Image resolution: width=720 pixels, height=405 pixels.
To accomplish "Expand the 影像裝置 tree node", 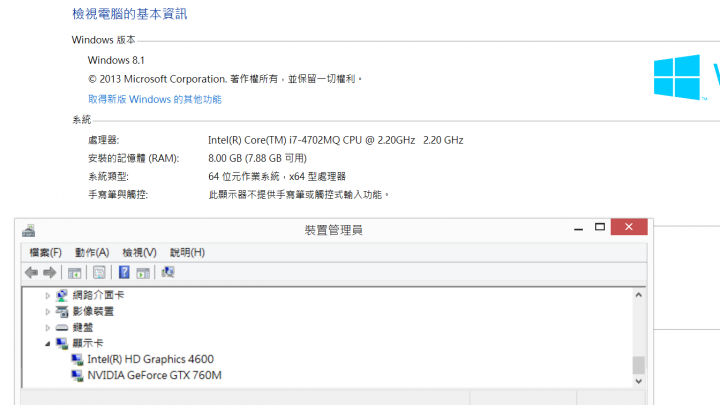I will 47,312.
